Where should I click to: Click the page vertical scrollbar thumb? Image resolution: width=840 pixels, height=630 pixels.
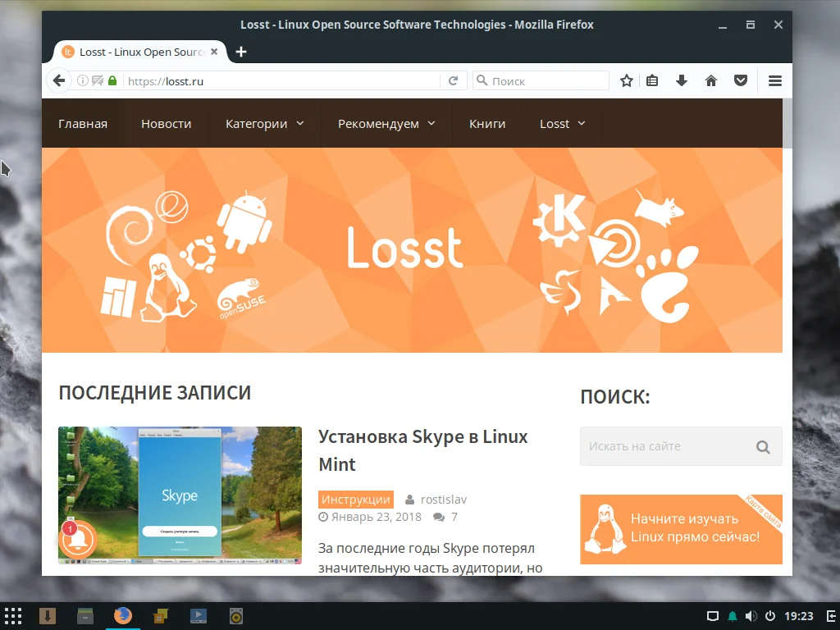[x=787, y=123]
